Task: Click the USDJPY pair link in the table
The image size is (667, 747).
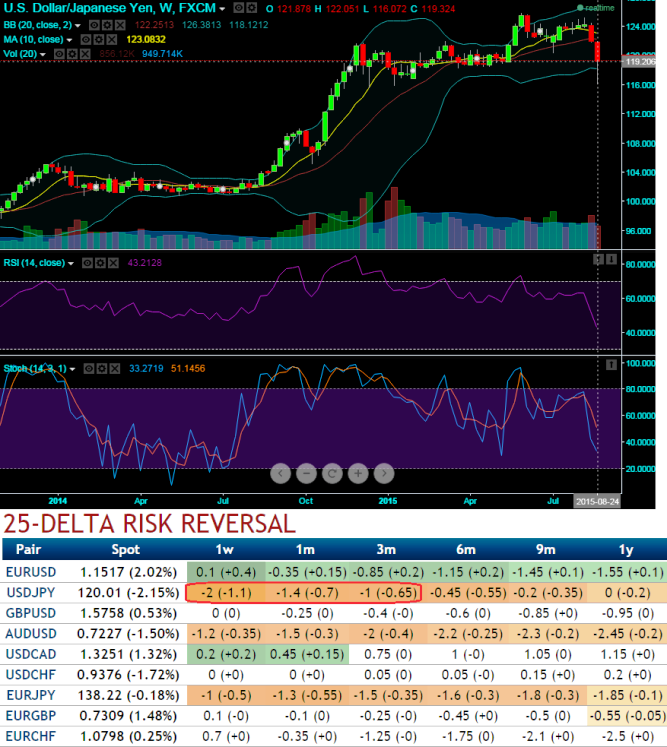Action: 31,593
